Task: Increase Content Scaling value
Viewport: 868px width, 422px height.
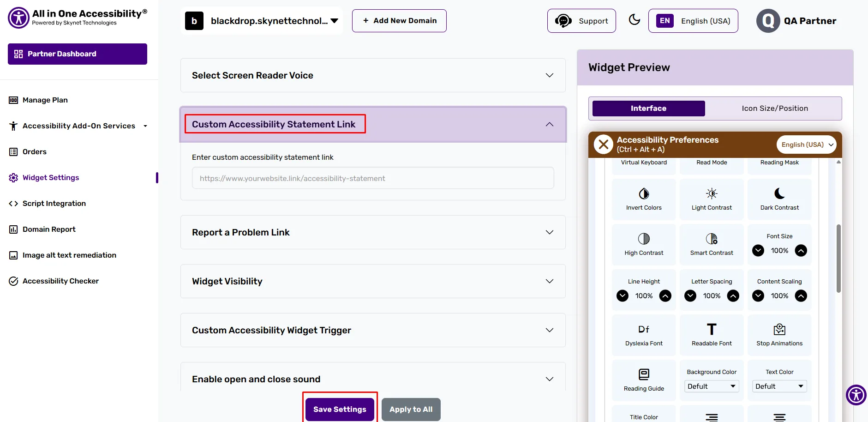Action: (x=801, y=295)
